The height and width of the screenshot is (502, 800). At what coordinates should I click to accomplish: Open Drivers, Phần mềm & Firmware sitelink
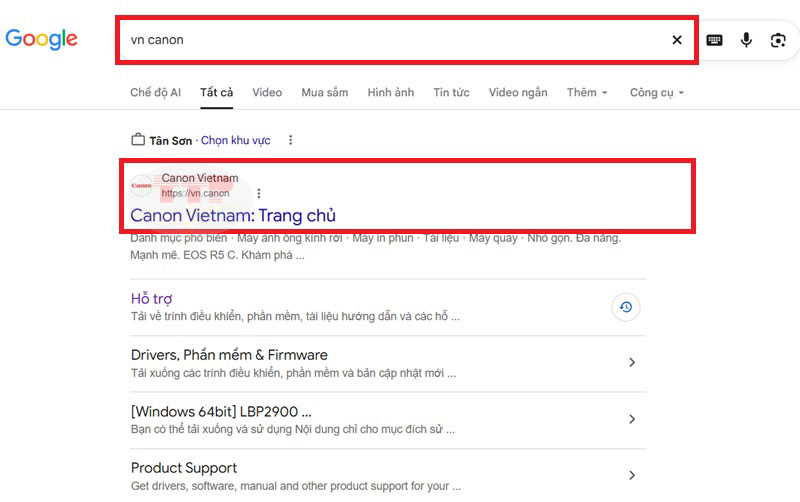229,355
